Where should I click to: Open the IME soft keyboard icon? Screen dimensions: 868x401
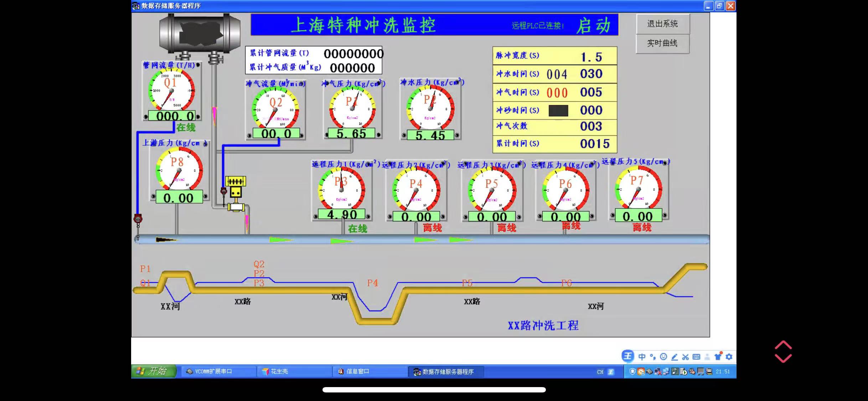pos(696,356)
